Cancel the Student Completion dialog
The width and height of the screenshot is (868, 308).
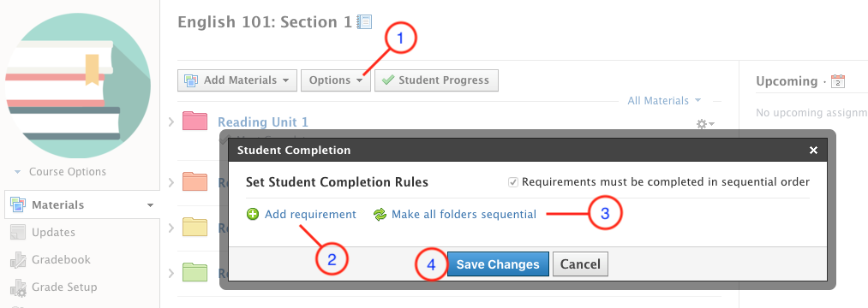coord(580,264)
